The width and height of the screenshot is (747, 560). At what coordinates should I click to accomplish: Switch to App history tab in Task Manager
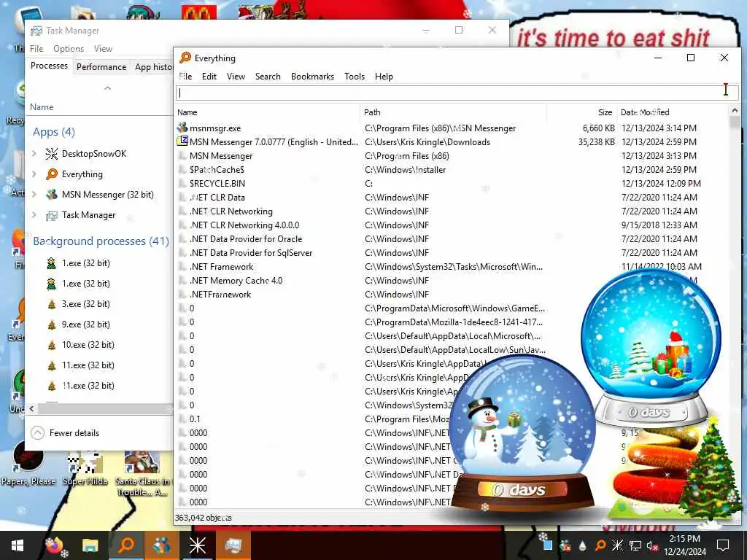tap(153, 67)
